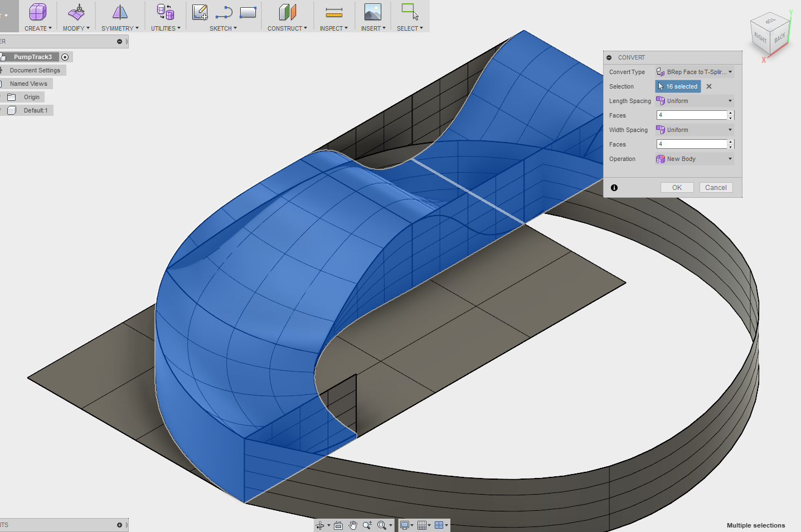Select the sketch rectangle tool icon
The width and height of the screenshot is (801, 532).
[248, 12]
